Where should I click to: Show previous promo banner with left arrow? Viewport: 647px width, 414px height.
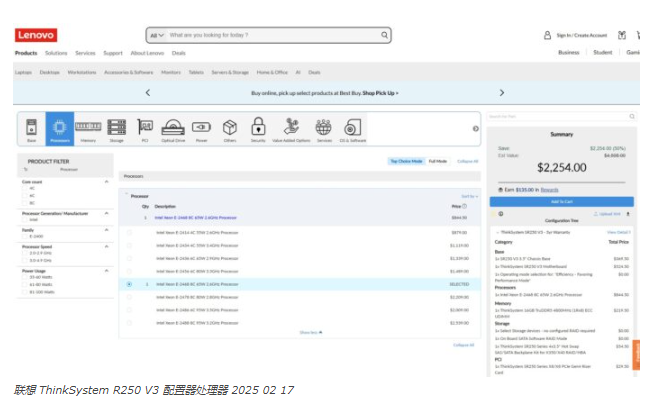[x=148, y=93]
